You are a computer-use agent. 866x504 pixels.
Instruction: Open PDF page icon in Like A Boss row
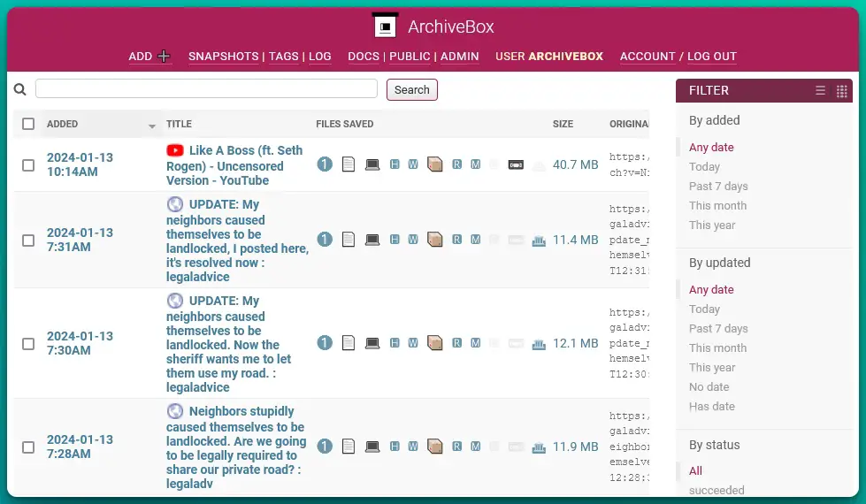[349, 164]
